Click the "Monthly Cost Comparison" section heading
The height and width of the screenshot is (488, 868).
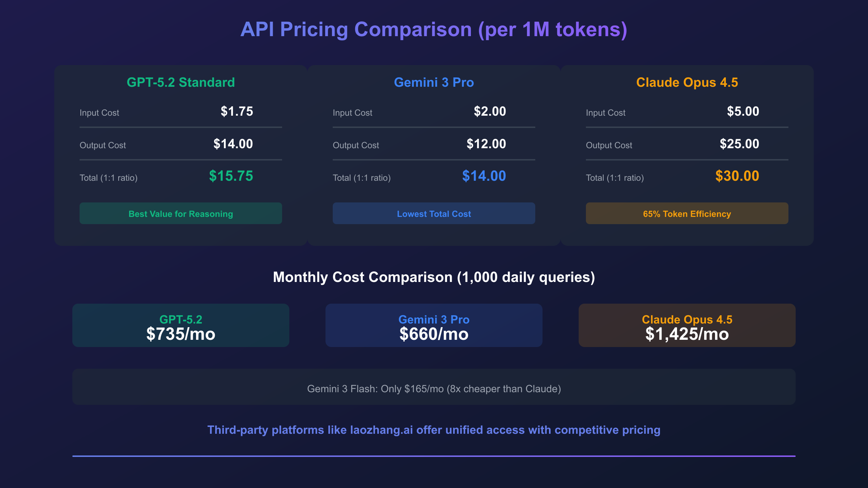click(434, 277)
